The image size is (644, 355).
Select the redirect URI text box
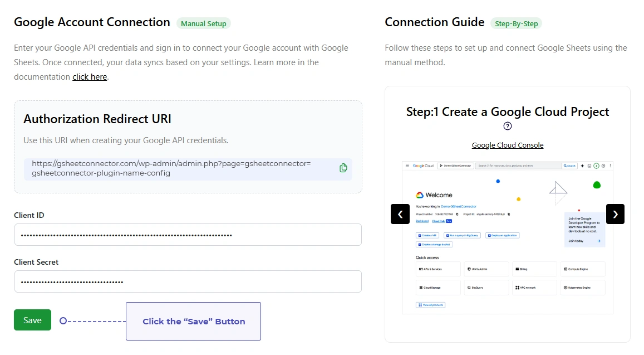[188, 169]
